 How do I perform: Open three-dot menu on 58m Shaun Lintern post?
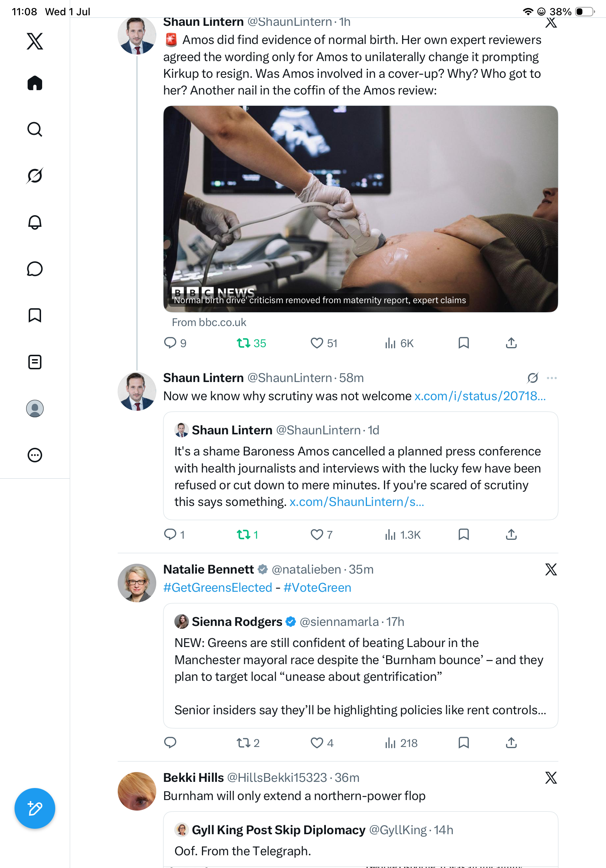coord(552,378)
